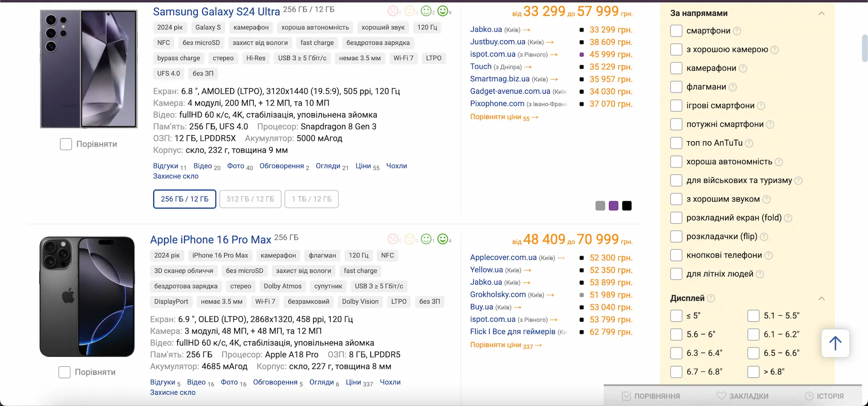Pick the gray color swatch for Galaxy S24 Ultra
This screenshot has height=406, width=868.
point(600,206)
